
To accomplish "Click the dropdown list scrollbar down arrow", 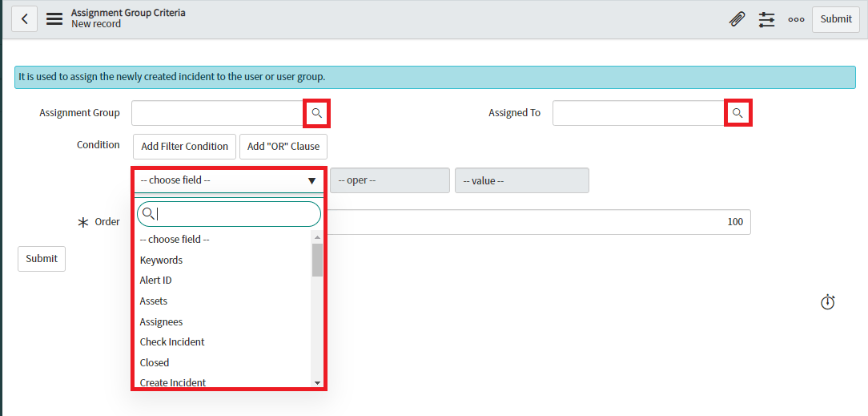I will click(x=317, y=383).
